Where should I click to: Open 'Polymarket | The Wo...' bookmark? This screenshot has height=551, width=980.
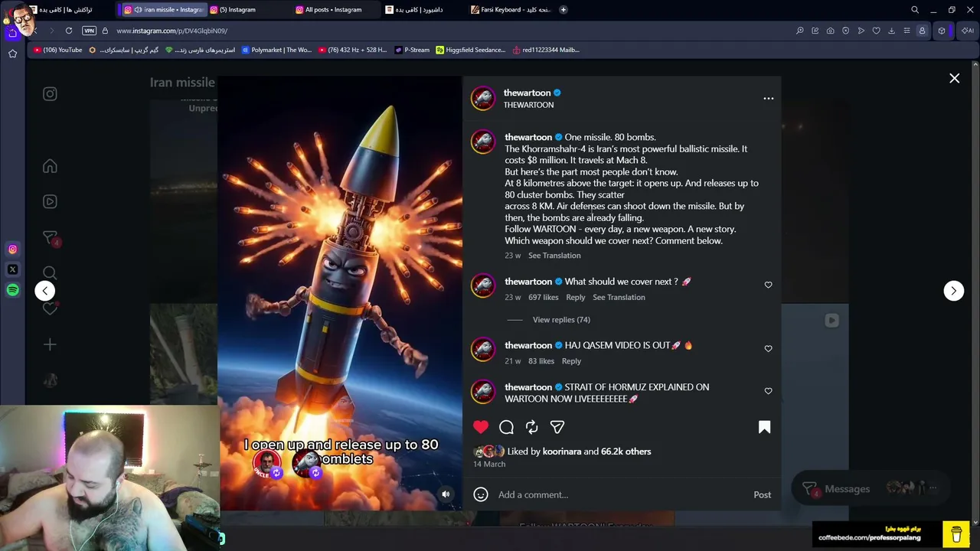point(276,50)
